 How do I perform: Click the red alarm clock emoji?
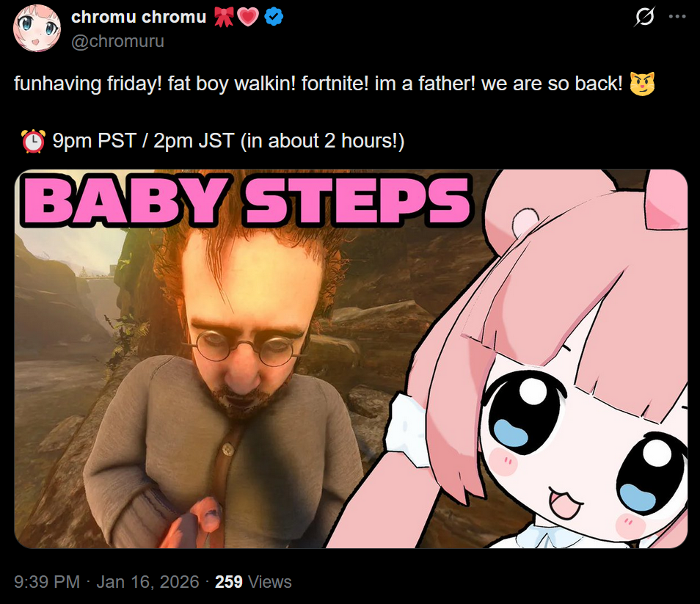[33, 141]
